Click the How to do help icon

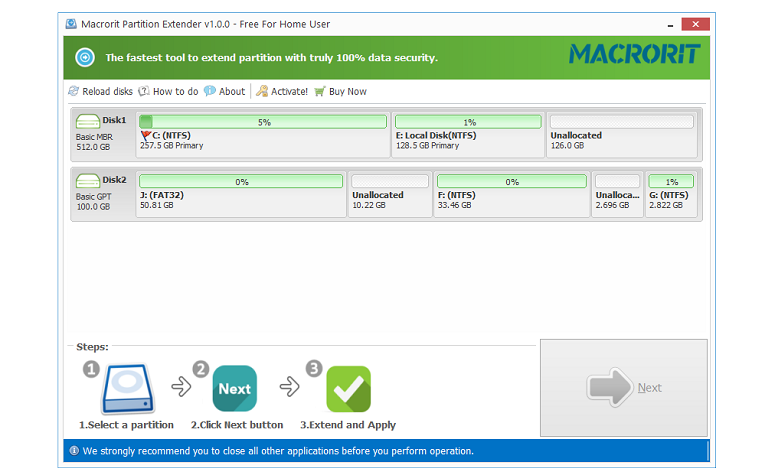144,91
